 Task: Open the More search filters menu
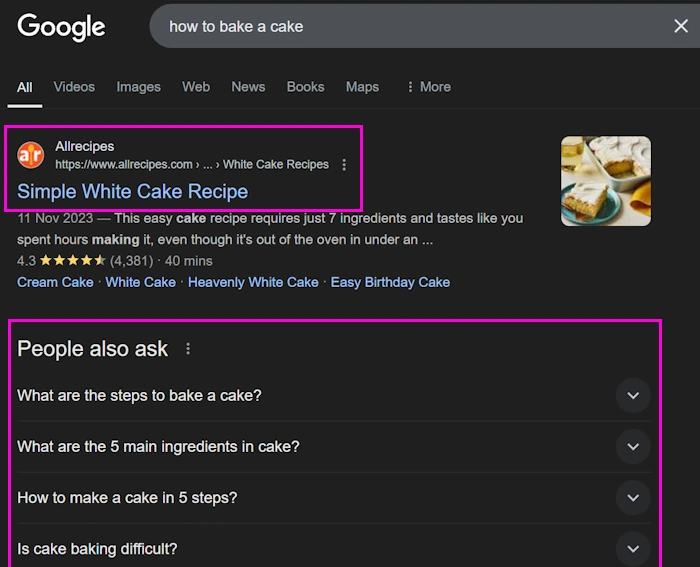click(429, 87)
